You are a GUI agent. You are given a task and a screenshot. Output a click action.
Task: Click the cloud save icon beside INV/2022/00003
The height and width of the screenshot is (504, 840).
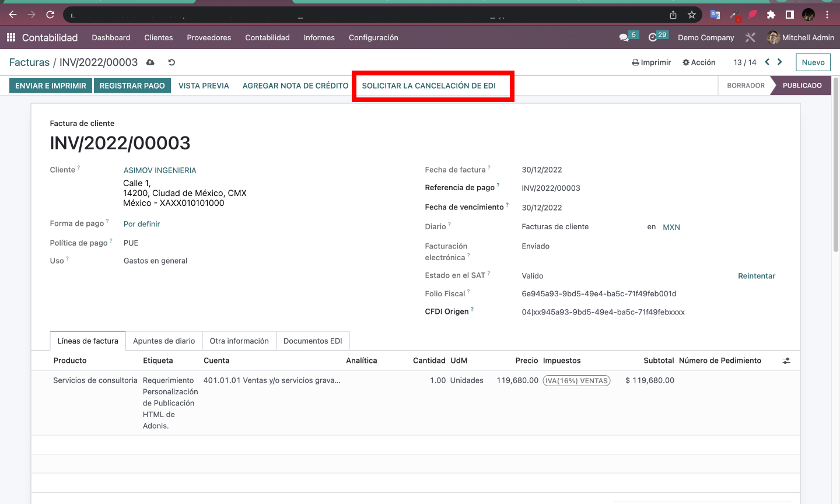[150, 62]
